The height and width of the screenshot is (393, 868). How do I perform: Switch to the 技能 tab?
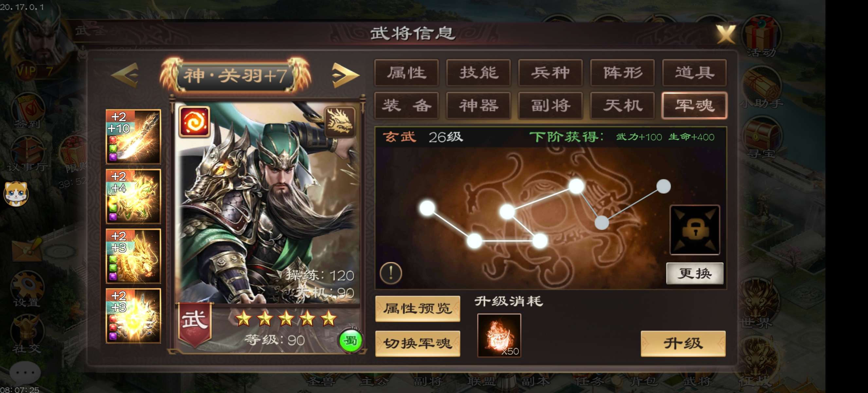coord(479,73)
